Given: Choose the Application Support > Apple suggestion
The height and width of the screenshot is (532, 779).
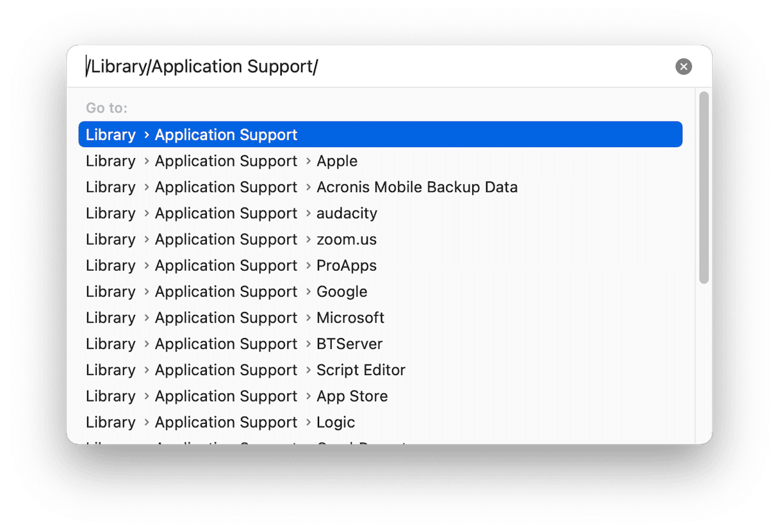Looking at the screenshot, I should [381, 161].
